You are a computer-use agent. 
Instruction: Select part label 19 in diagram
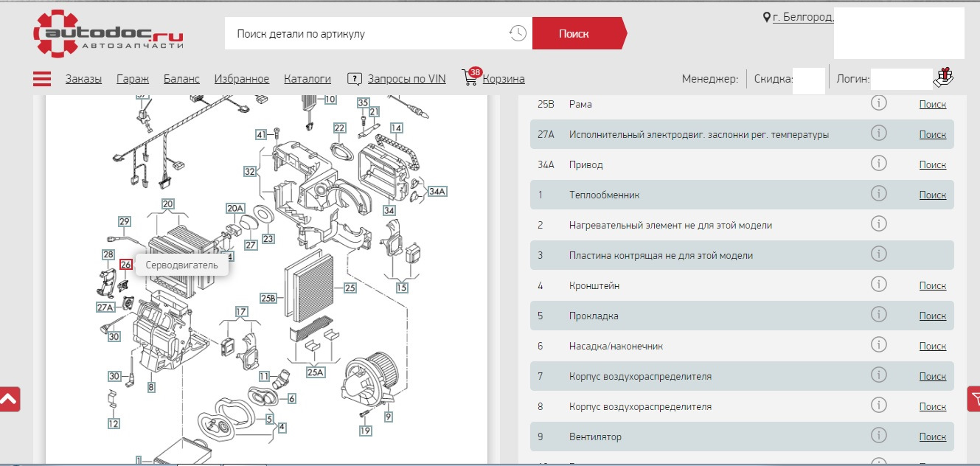[x=365, y=429]
